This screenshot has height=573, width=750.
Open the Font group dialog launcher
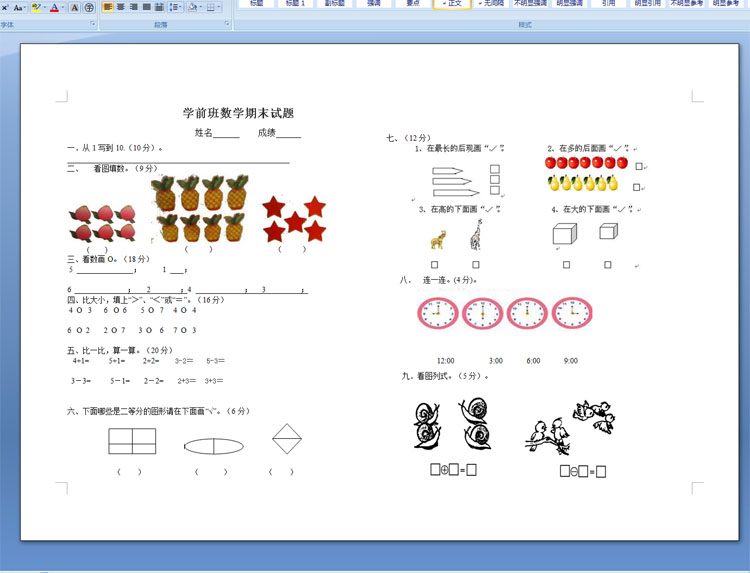[x=93, y=23]
